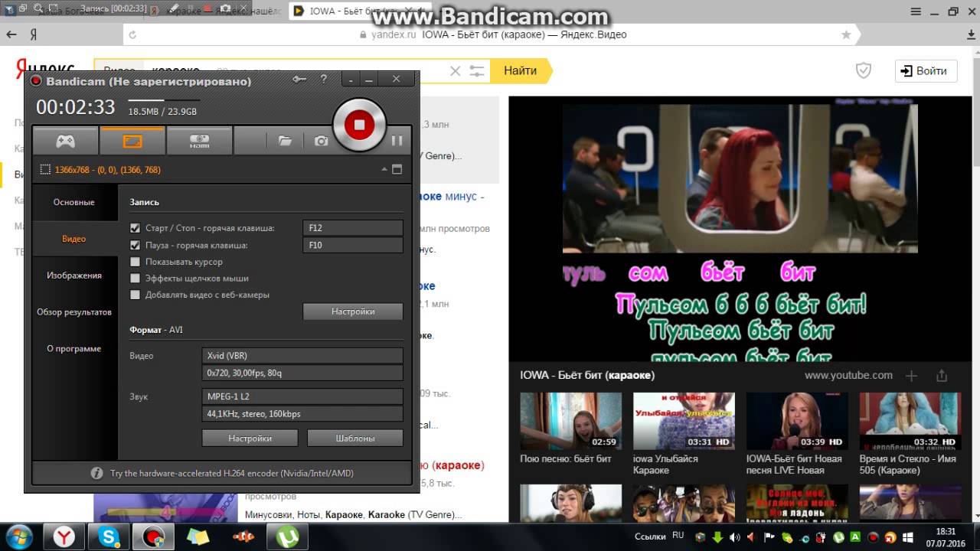The height and width of the screenshot is (551, 980).
Task: Open recording Настройки button
Action: [353, 311]
